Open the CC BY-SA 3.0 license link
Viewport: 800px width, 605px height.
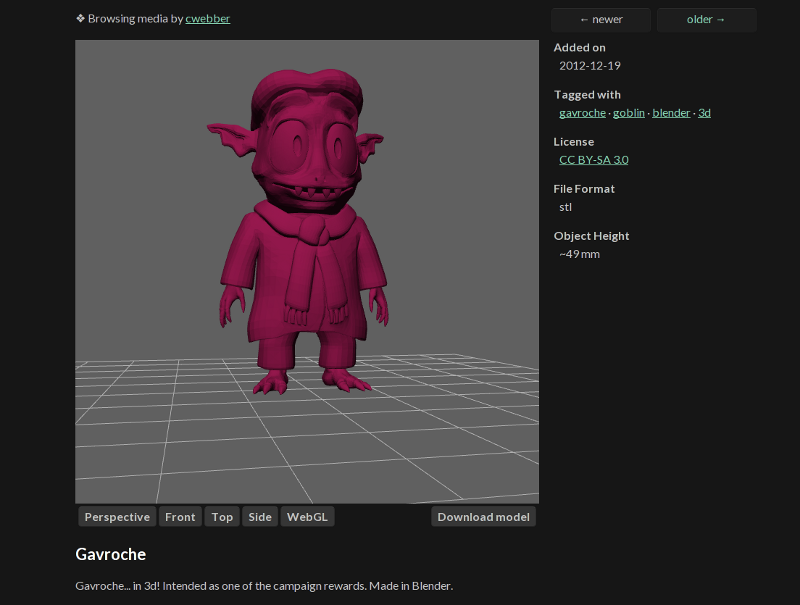[593, 160]
